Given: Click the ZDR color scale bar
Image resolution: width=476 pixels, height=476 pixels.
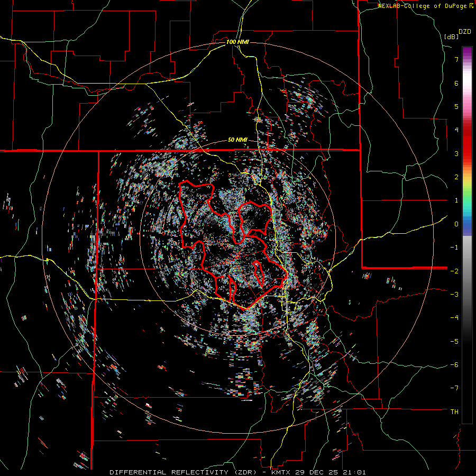Looking at the screenshot, I should click(467, 235).
